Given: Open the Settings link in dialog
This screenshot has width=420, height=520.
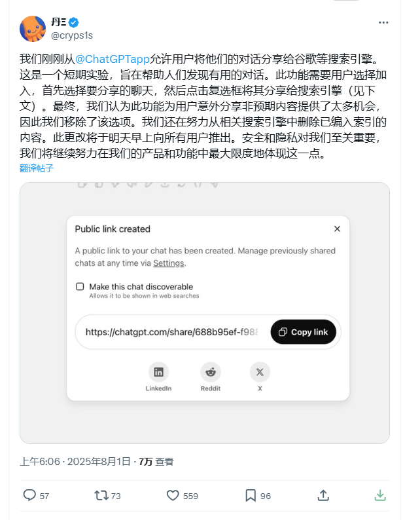Looking at the screenshot, I should pyautogui.click(x=169, y=263).
